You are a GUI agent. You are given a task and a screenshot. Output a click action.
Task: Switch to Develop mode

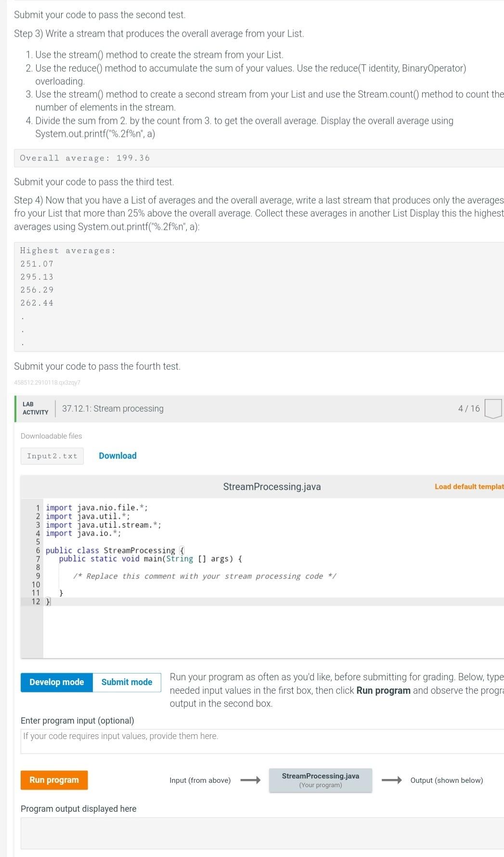tap(57, 682)
